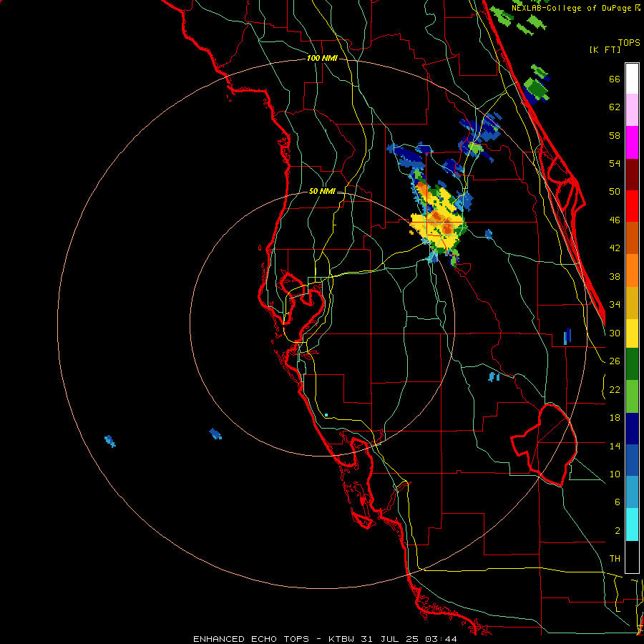Pick the bright yellow legend swatch
The height and width of the screenshot is (644, 644).
coord(632,333)
